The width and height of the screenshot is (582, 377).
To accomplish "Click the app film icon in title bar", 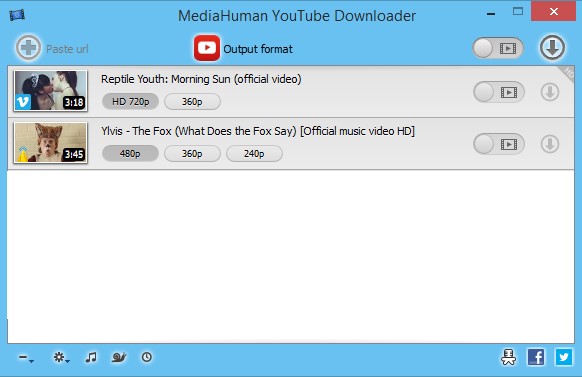I will coord(17,15).
